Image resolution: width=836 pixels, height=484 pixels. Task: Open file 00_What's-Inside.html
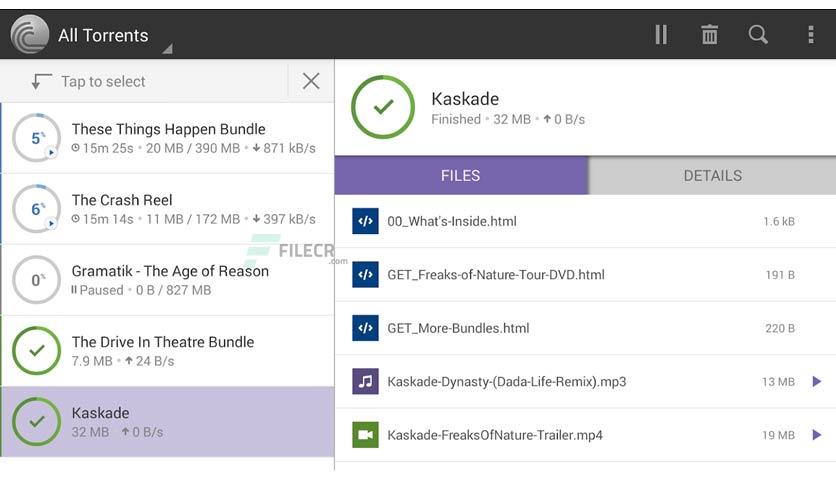click(585, 221)
